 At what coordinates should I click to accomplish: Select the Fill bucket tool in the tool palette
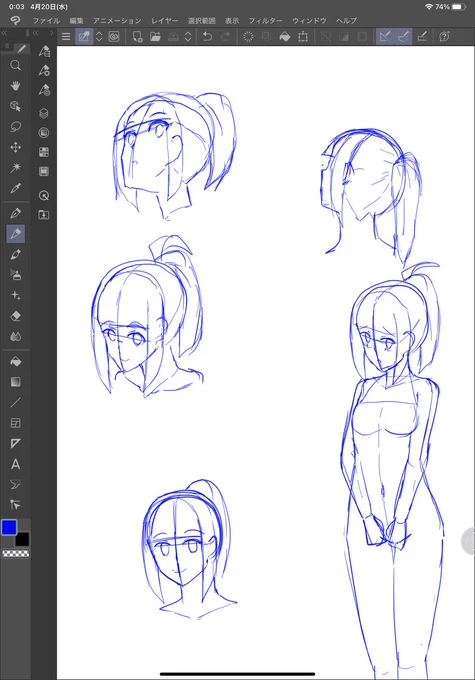(15, 361)
